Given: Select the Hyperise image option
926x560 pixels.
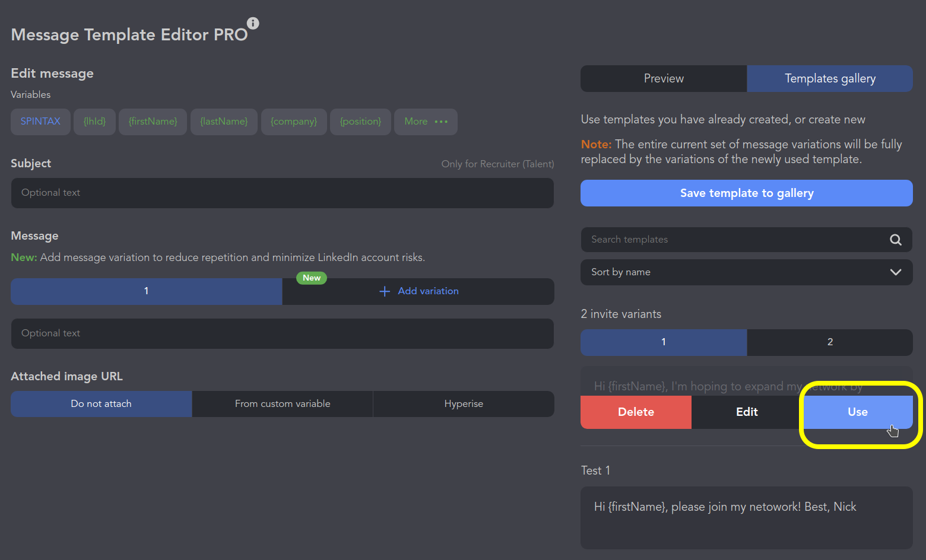Looking at the screenshot, I should pos(464,404).
